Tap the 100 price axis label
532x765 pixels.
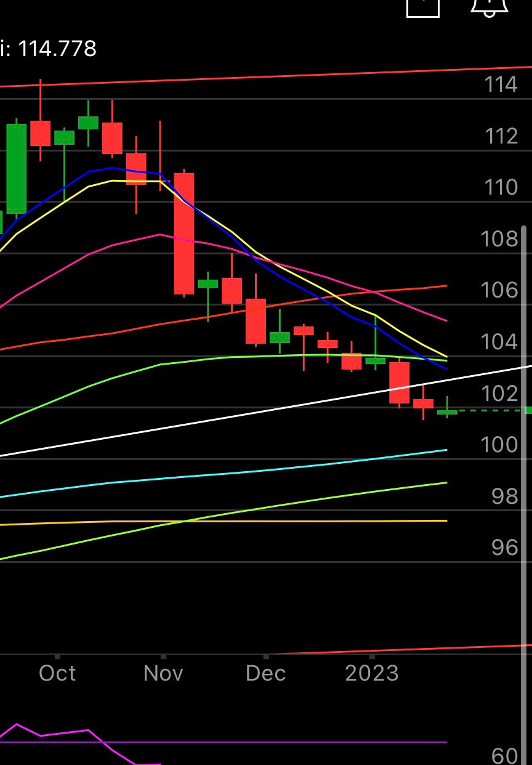(499, 444)
